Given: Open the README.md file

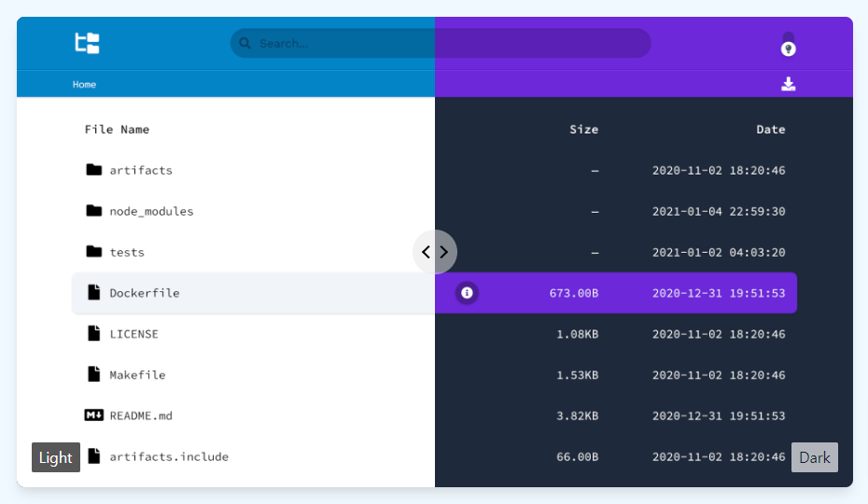Looking at the screenshot, I should pos(141,416).
